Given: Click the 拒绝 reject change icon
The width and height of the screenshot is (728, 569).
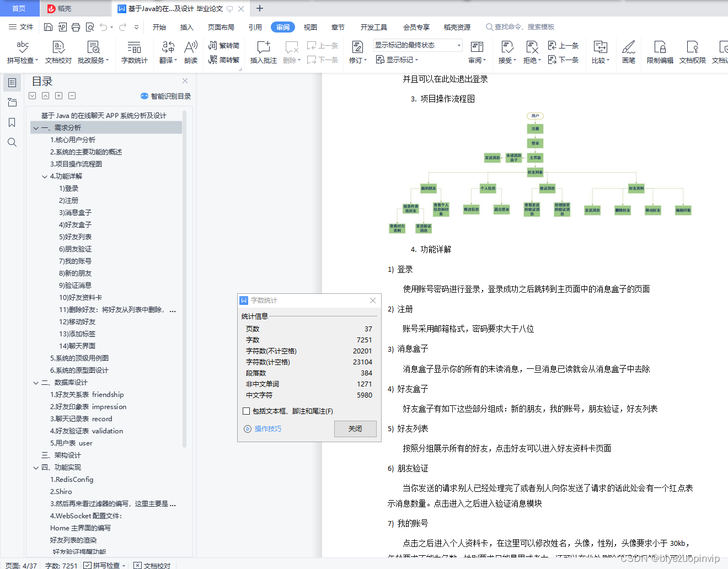Looking at the screenshot, I should pyautogui.click(x=532, y=52).
